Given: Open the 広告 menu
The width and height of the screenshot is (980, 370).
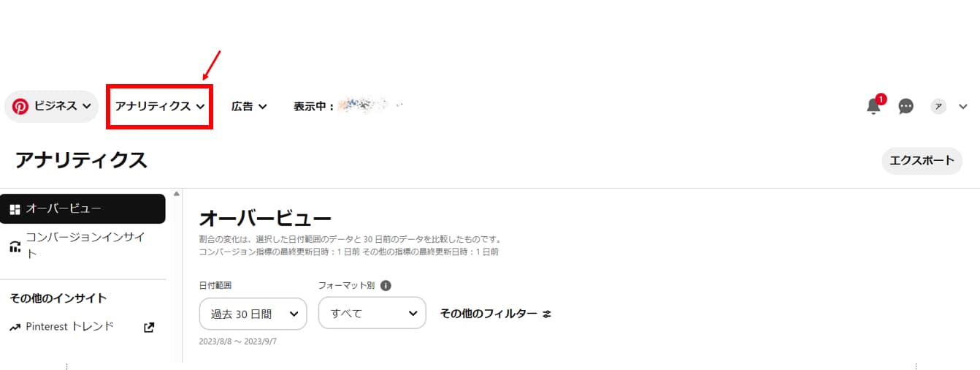Looking at the screenshot, I should 249,107.
